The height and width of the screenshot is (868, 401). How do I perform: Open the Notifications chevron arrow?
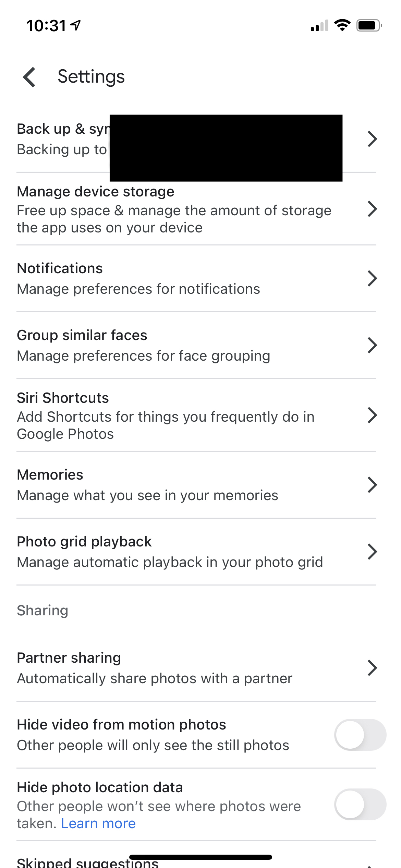pyautogui.click(x=372, y=278)
